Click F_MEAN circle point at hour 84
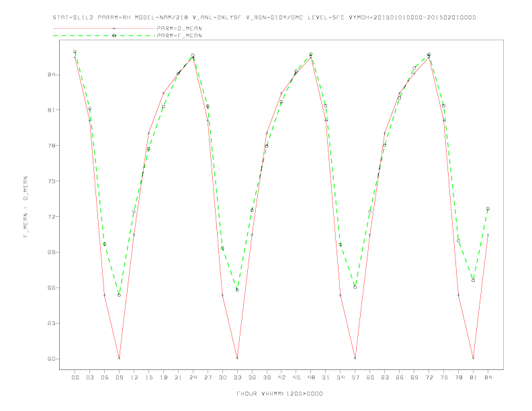 point(488,209)
